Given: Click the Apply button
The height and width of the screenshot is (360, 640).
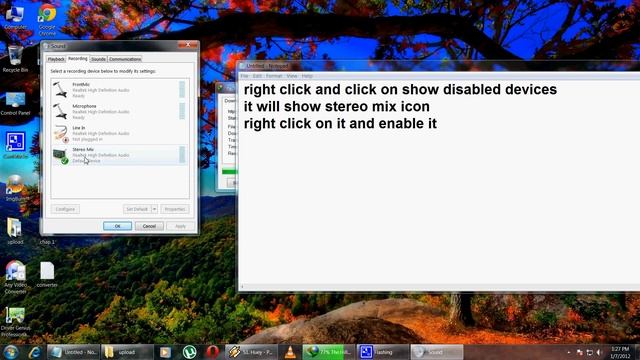Looking at the screenshot, I should pos(180,226).
